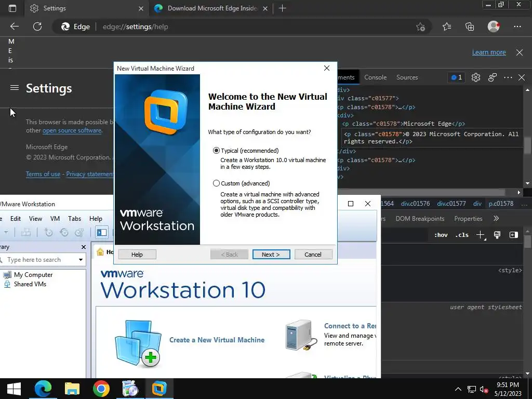Close the VMware Library panel
The height and width of the screenshot is (399, 532).
pos(84,247)
